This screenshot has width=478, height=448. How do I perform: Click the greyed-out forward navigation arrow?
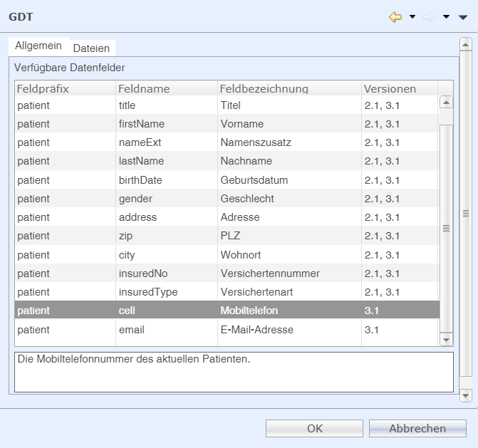tap(429, 16)
